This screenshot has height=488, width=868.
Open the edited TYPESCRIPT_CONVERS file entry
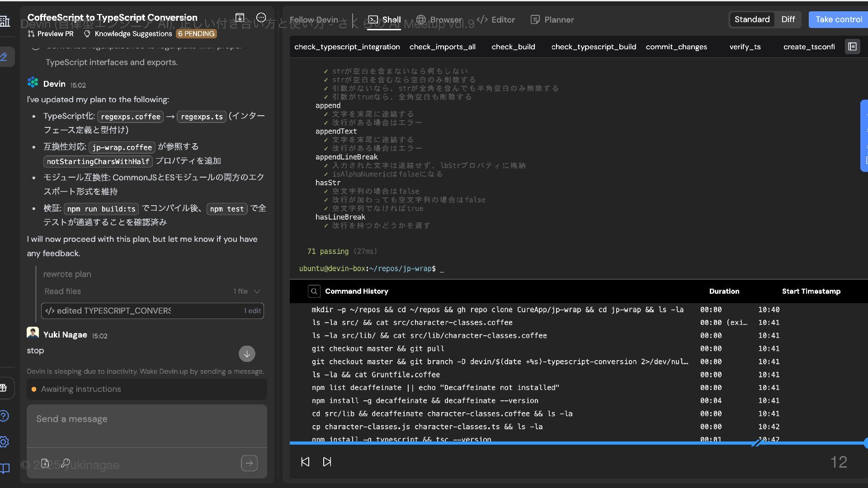pyautogui.click(x=152, y=311)
